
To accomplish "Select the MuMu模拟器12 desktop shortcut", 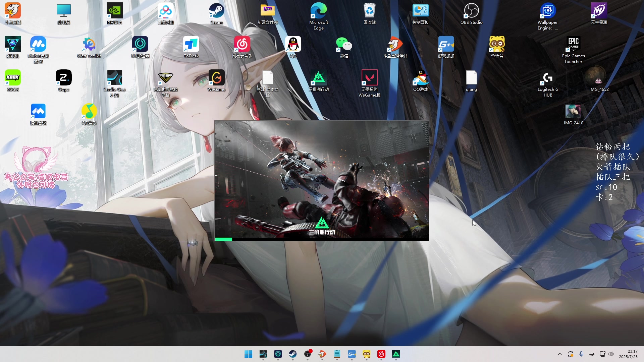I will (x=38, y=50).
